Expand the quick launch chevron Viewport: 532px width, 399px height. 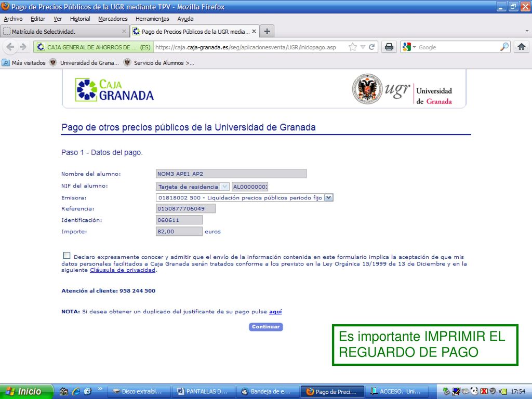pyautogui.click(x=100, y=389)
